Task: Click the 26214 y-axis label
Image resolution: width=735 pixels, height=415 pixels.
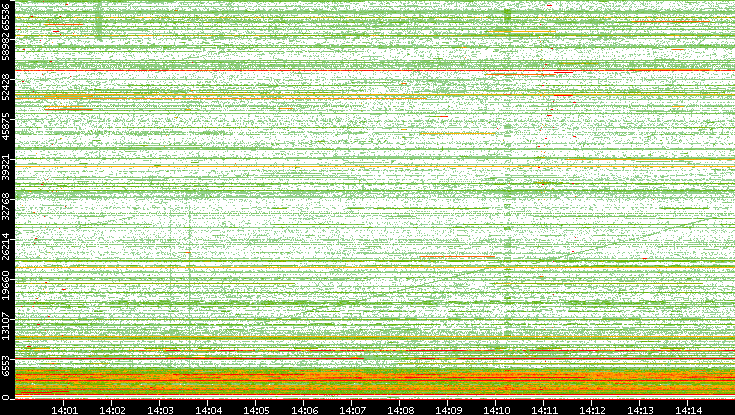Action: (7, 245)
